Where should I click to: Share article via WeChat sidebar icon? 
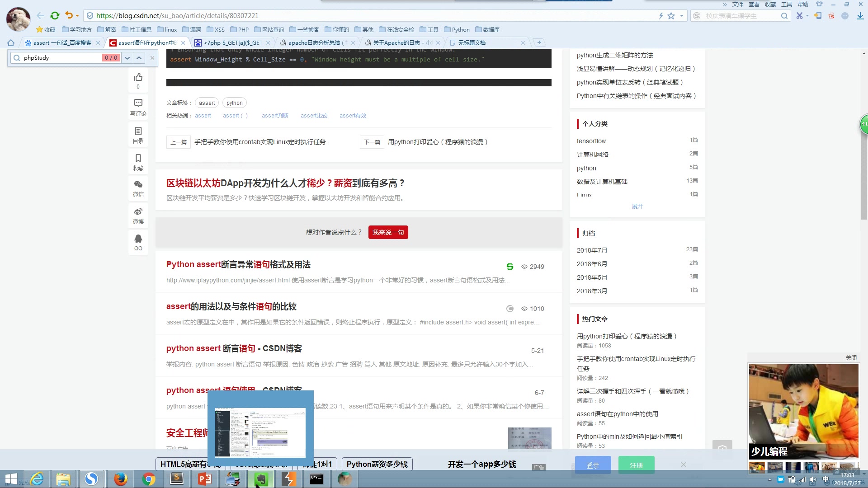pos(138,188)
